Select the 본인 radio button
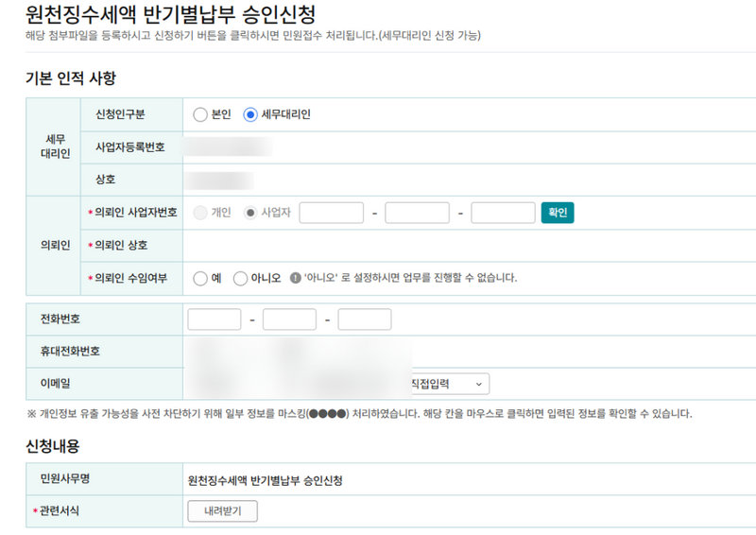Viewport: 756px width, 535px height. pos(199,114)
